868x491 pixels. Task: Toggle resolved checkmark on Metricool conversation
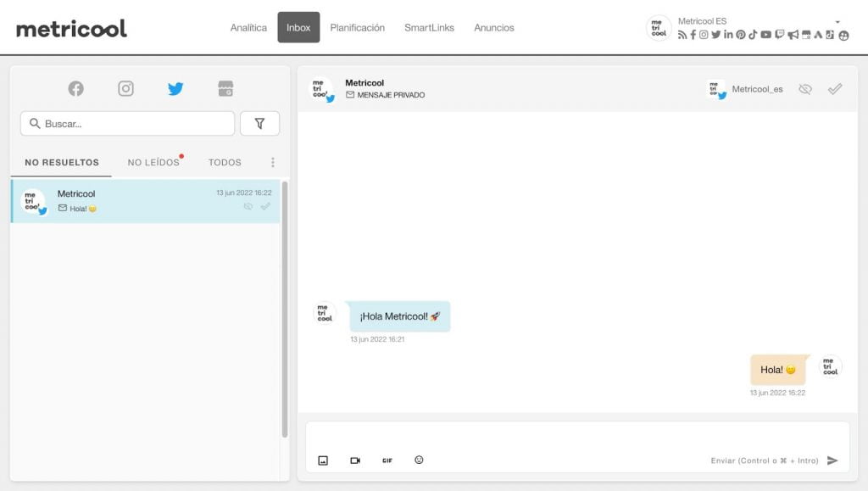pyautogui.click(x=266, y=206)
